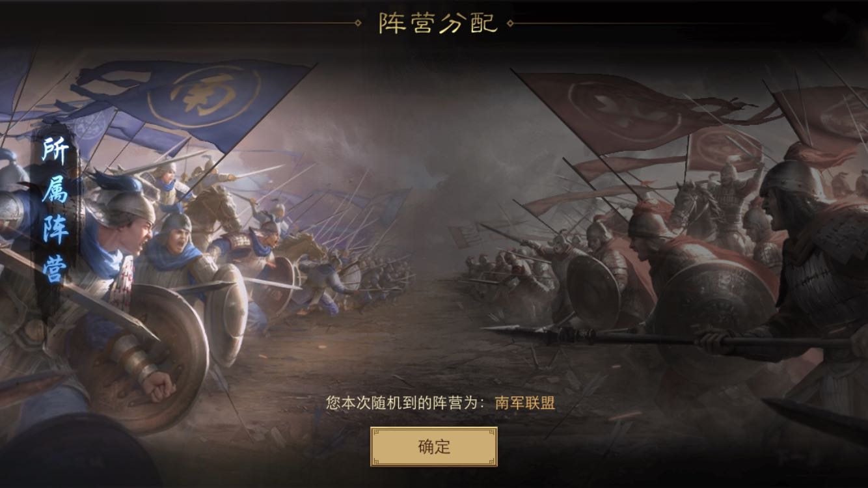Click diamond ornament right of 阵营分配 title
The width and height of the screenshot is (868, 488).
[x=510, y=23]
